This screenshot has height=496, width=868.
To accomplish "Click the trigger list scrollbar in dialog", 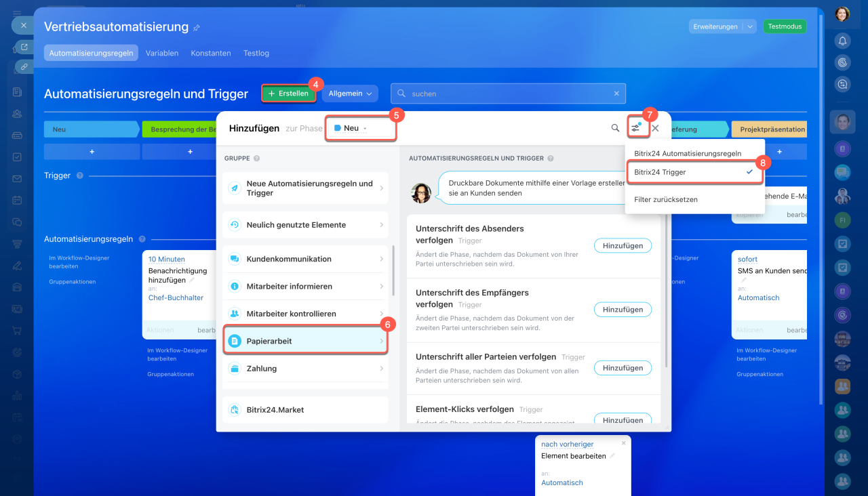I will [668, 291].
